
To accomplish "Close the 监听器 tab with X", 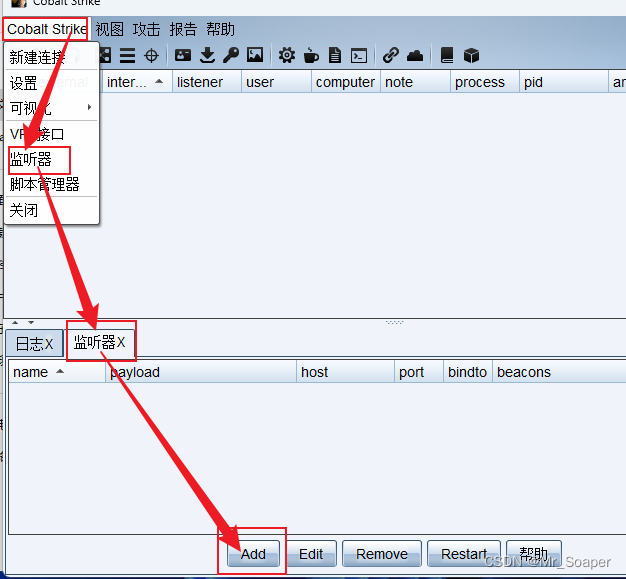I will [x=121, y=342].
